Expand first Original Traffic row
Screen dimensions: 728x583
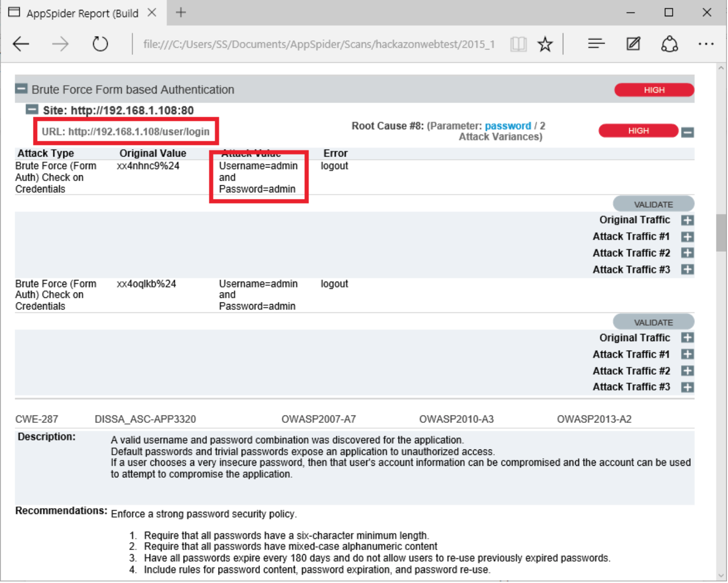pyautogui.click(x=688, y=220)
